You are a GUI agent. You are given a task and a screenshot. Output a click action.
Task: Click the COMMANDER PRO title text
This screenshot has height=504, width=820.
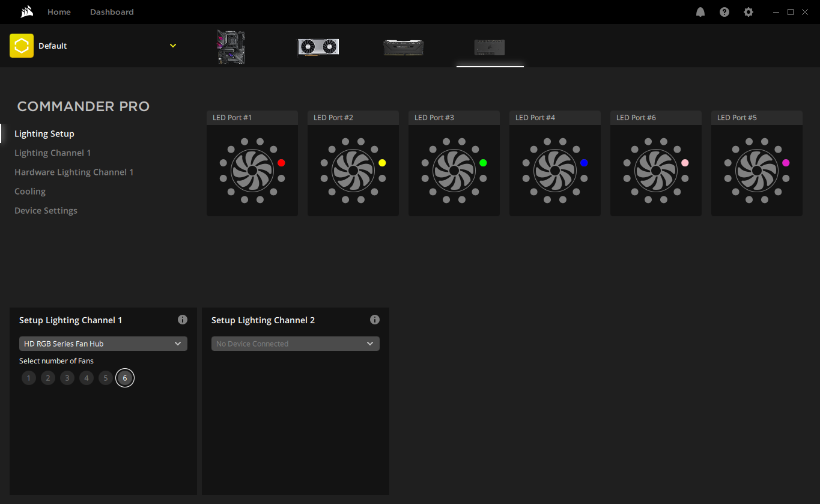(84, 106)
